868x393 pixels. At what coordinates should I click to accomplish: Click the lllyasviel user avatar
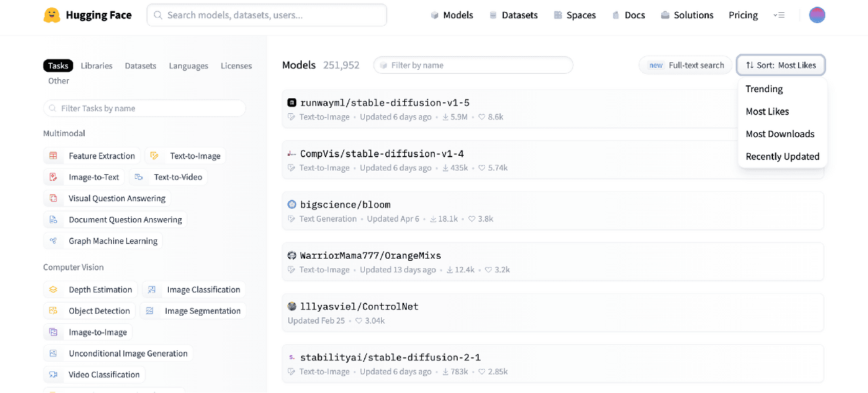click(292, 306)
